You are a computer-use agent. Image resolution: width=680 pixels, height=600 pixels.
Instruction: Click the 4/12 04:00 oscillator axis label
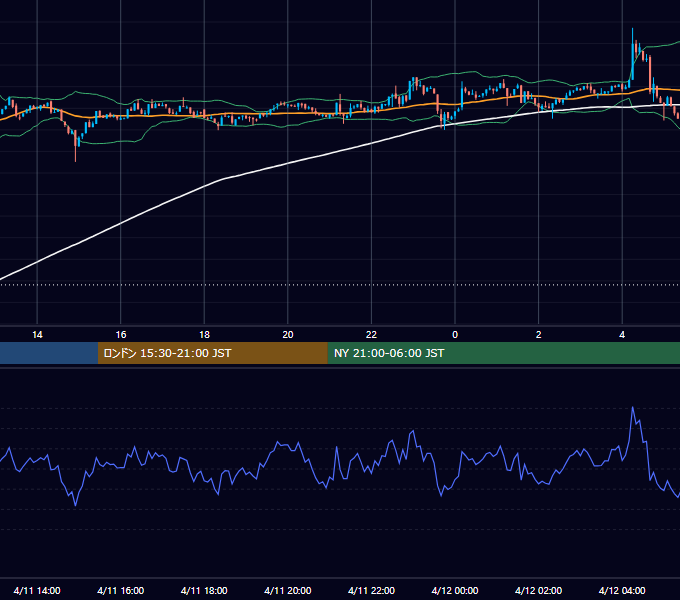click(622, 590)
